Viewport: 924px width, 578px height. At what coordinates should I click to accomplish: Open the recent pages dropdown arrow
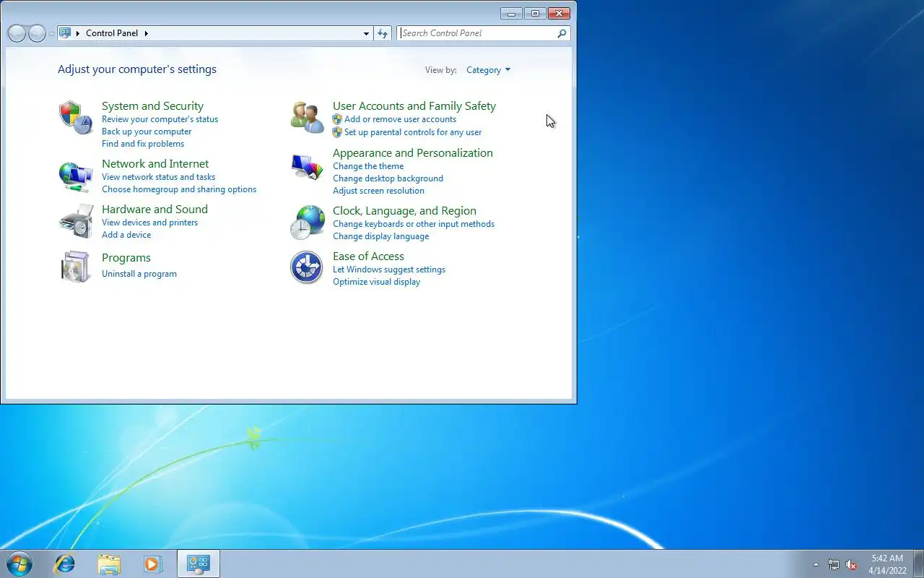(x=51, y=33)
